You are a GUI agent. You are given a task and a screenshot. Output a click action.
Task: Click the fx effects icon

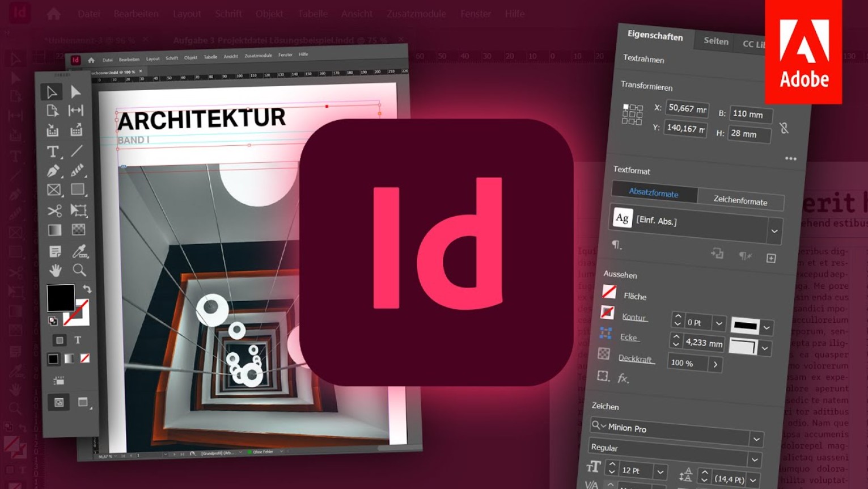(623, 378)
